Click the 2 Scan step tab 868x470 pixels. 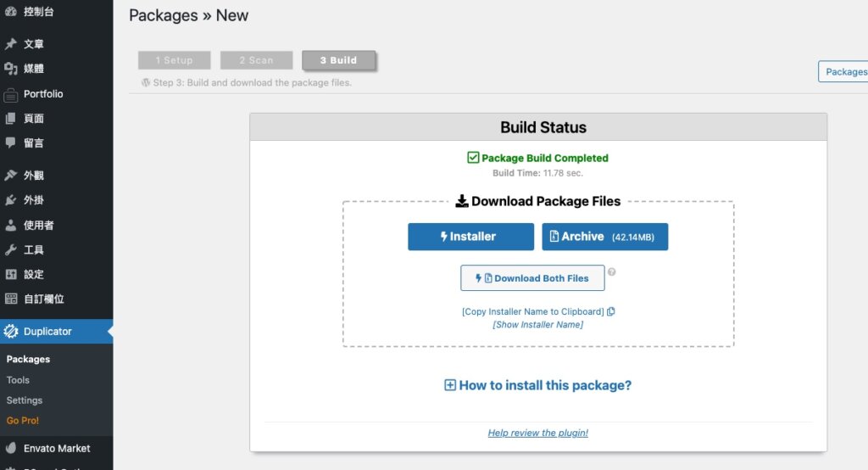pyautogui.click(x=256, y=60)
